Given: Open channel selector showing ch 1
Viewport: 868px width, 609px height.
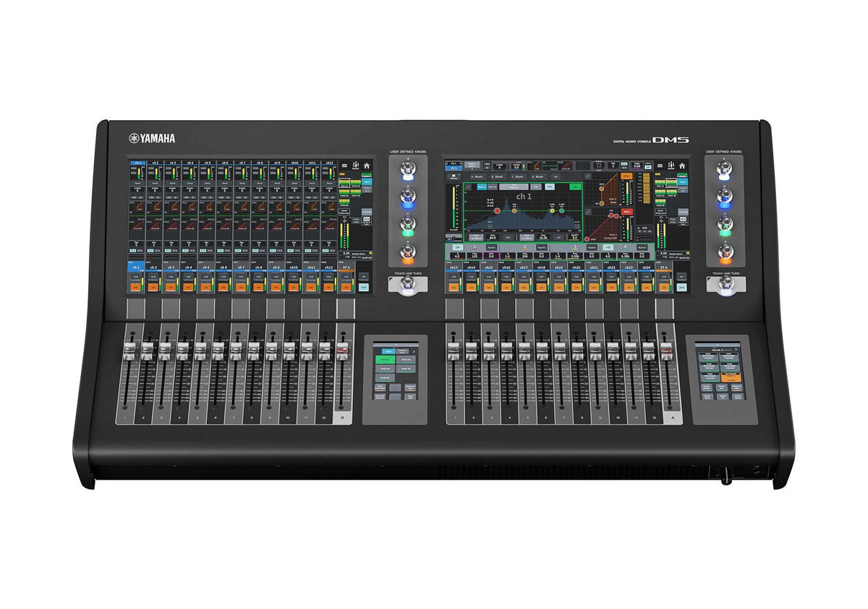Looking at the screenshot, I should coord(454,166).
